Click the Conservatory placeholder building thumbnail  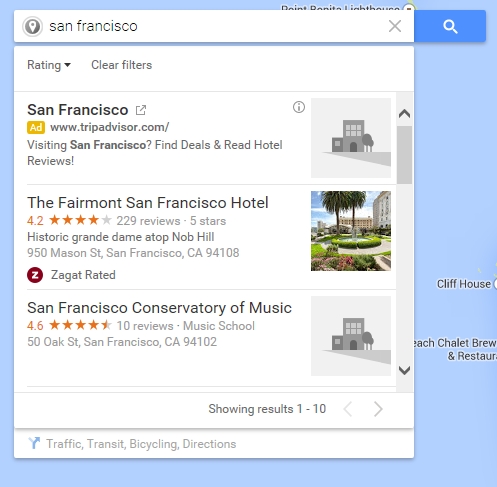point(351,336)
